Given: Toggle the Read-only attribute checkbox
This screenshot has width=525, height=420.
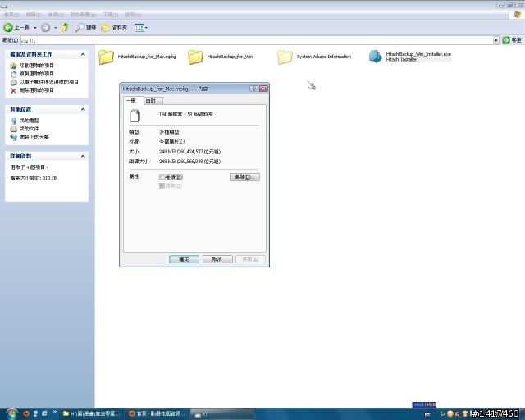Looking at the screenshot, I should pos(162,177).
